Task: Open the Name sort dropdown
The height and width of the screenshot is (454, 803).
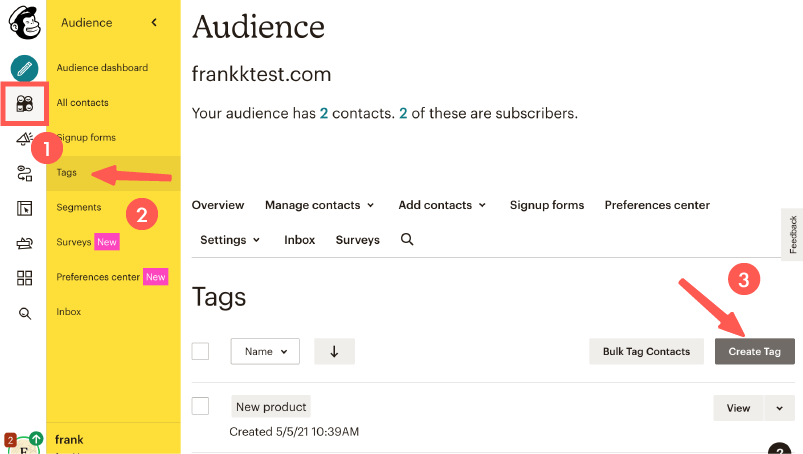Action: (265, 351)
